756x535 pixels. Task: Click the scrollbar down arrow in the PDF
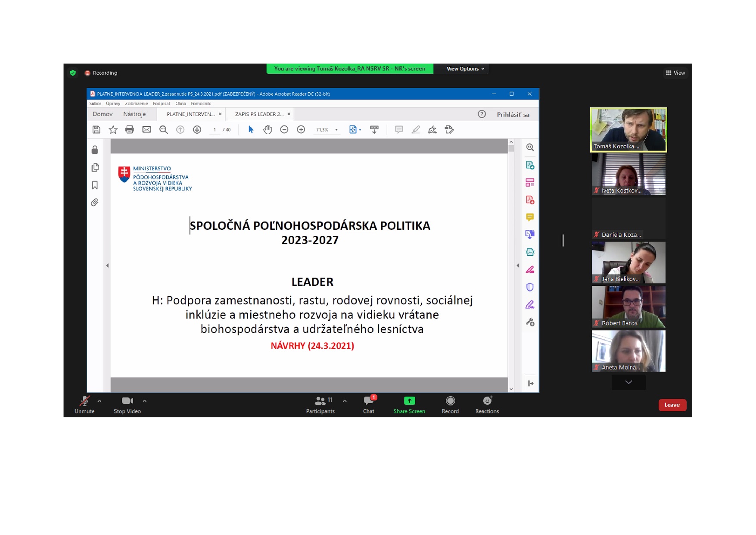click(x=511, y=389)
